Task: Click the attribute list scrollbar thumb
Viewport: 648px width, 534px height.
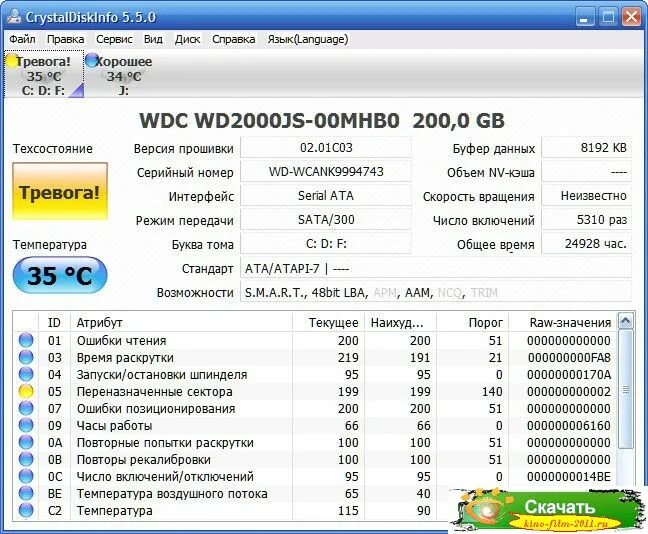Action: pyautogui.click(x=626, y=389)
